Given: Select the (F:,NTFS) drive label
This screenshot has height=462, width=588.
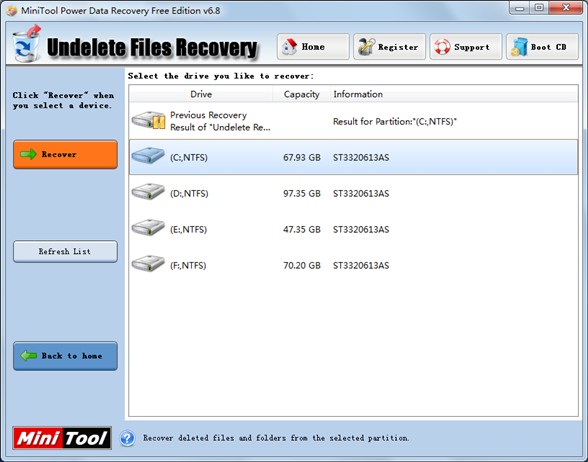Looking at the screenshot, I should click(x=188, y=266).
